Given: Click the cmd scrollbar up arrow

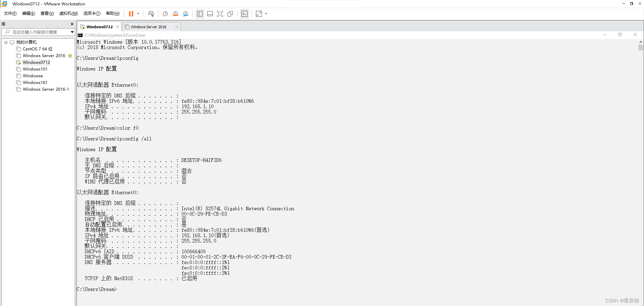Looking at the screenshot, I should [x=641, y=42].
